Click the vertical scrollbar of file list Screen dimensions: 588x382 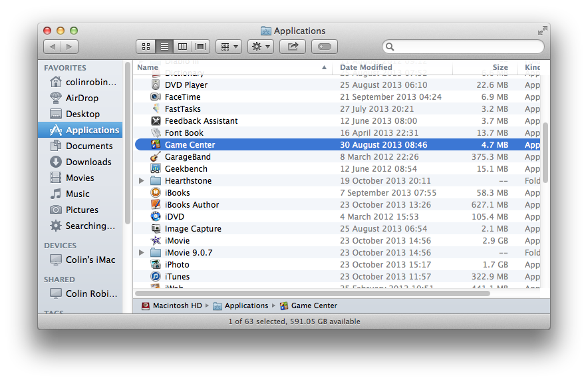coord(545,152)
